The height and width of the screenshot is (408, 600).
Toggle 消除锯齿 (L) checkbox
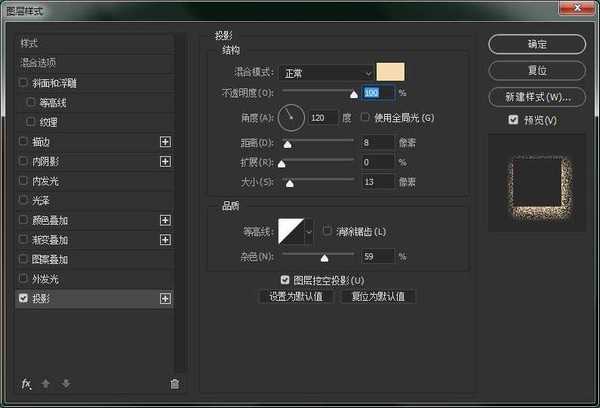(x=327, y=231)
